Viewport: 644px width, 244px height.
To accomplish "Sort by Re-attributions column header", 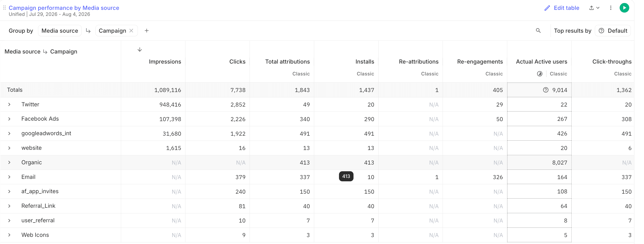I will 419,62.
